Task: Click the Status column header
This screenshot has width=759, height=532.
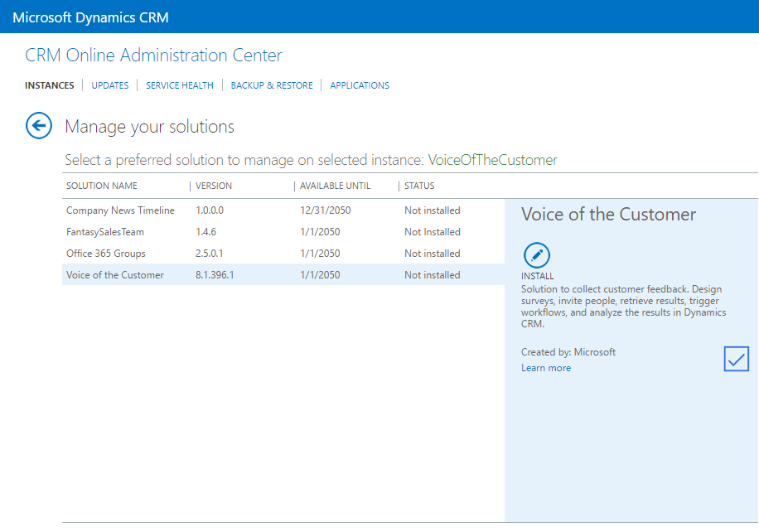Action: pyautogui.click(x=419, y=186)
